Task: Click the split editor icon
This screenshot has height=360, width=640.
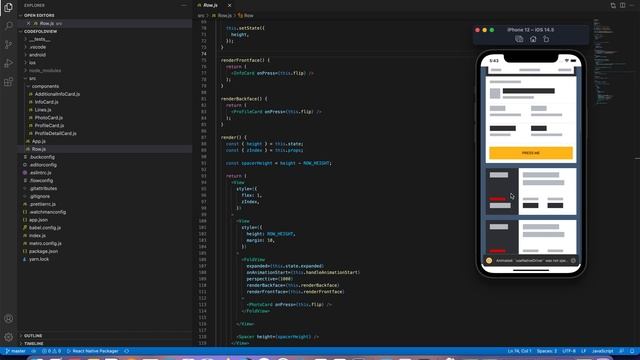Action: 622,5
